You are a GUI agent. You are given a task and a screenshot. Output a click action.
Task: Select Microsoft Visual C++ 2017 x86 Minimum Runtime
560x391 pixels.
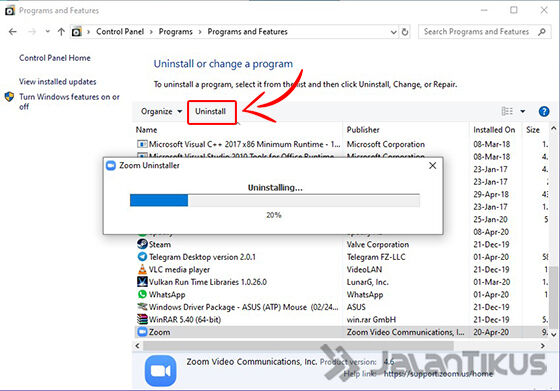coord(244,144)
